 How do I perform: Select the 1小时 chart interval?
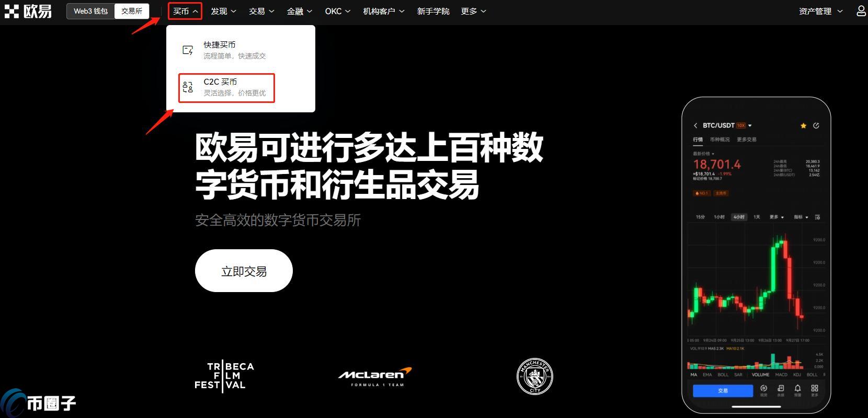point(719,217)
